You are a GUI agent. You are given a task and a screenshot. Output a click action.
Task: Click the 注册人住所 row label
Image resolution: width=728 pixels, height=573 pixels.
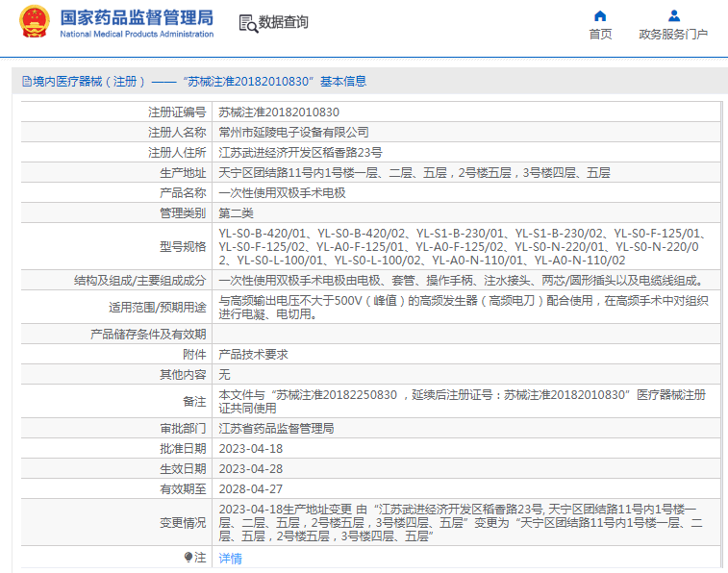pos(177,153)
